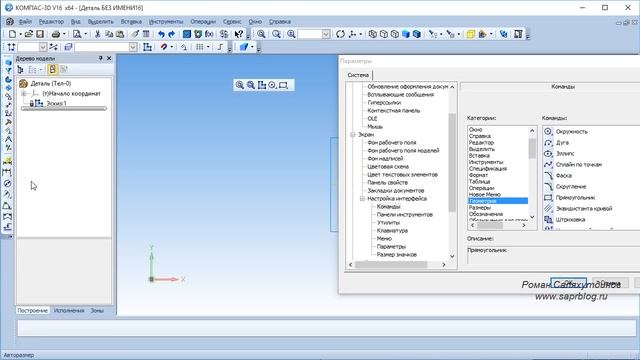Image resolution: width=640 pixels, height=360 pixels.
Task: Select Размеры in categories list
Action: (x=480, y=207)
